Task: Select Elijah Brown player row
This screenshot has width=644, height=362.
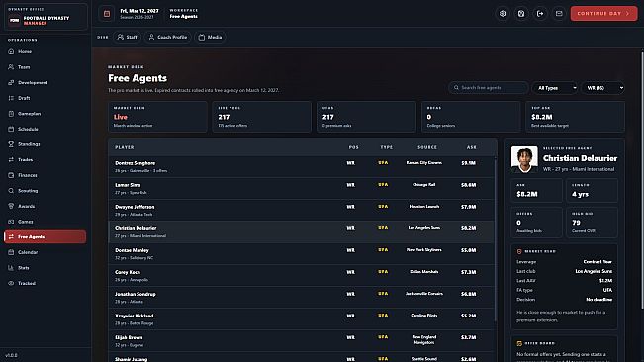Action: [x=301, y=340]
